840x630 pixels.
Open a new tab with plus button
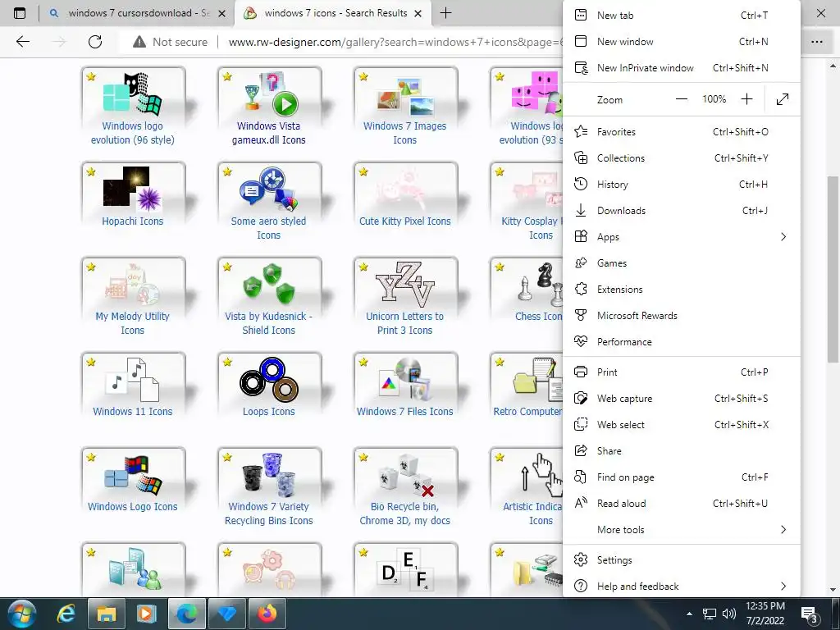(445, 13)
